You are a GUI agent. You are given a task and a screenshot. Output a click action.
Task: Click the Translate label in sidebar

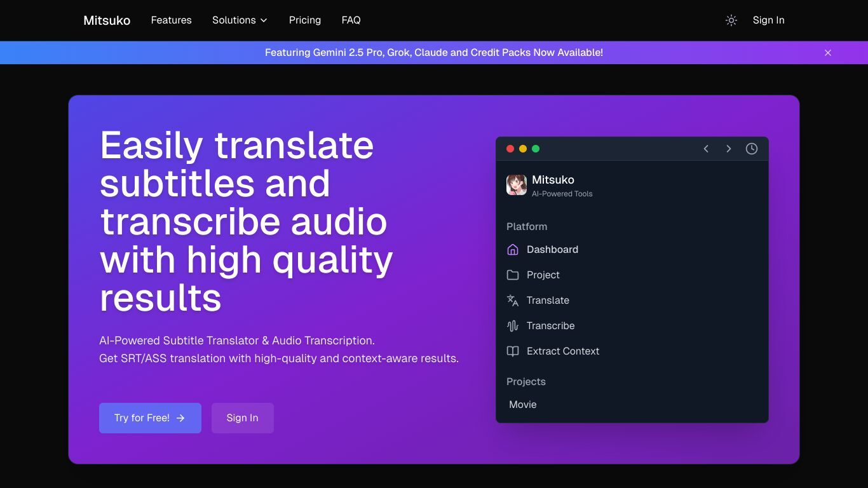click(548, 301)
